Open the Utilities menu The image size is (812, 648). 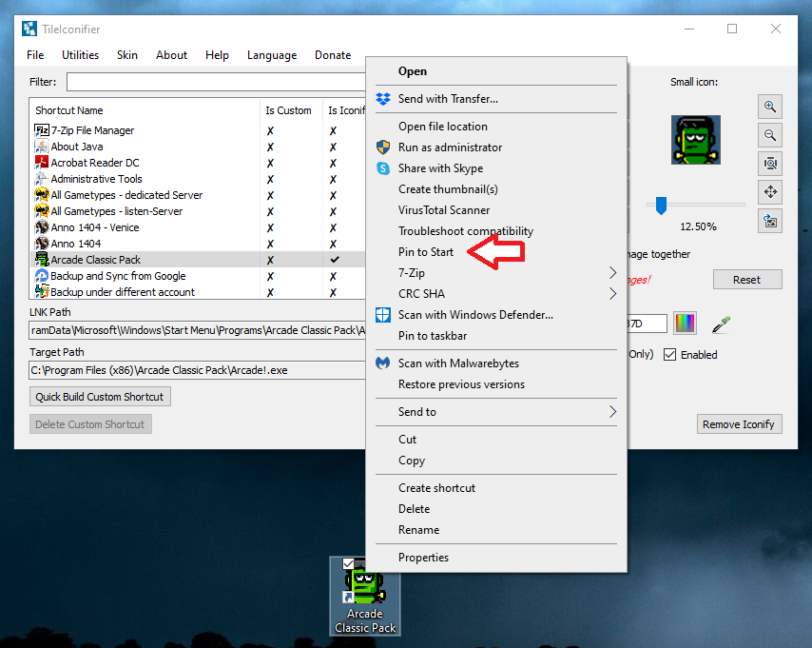tap(80, 55)
